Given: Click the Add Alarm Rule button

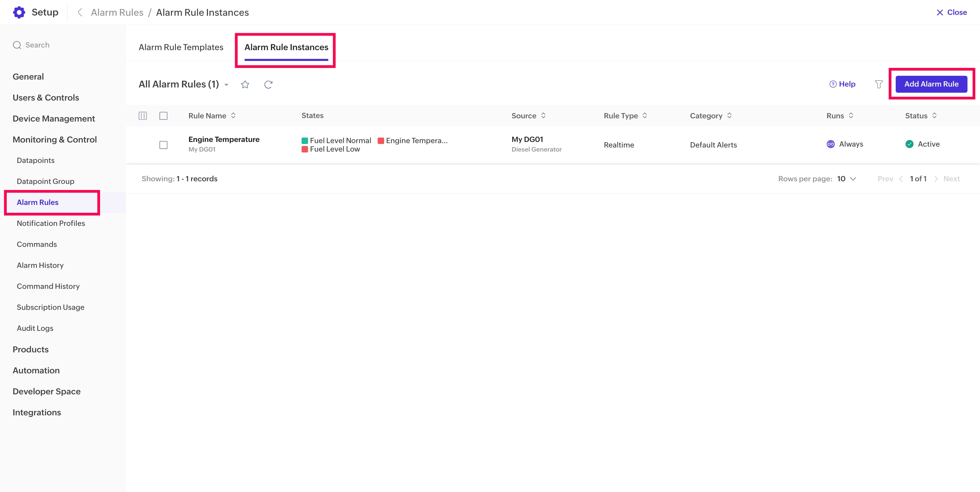Looking at the screenshot, I should (931, 84).
